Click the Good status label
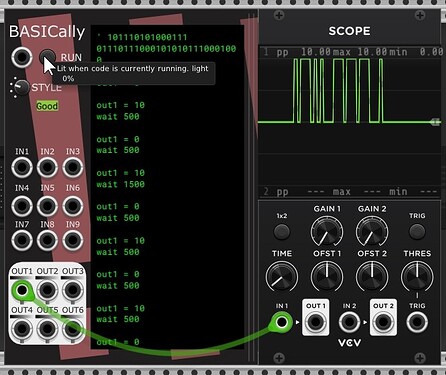This screenshot has height=375, width=446. (47, 106)
